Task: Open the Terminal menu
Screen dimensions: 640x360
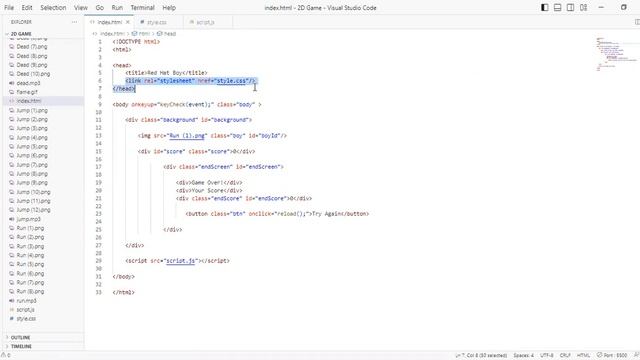Action: point(142,8)
